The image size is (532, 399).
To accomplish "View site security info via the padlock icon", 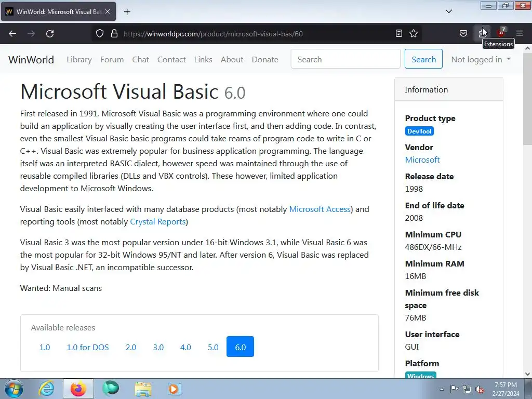I will pyautogui.click(x=114, y=34).
